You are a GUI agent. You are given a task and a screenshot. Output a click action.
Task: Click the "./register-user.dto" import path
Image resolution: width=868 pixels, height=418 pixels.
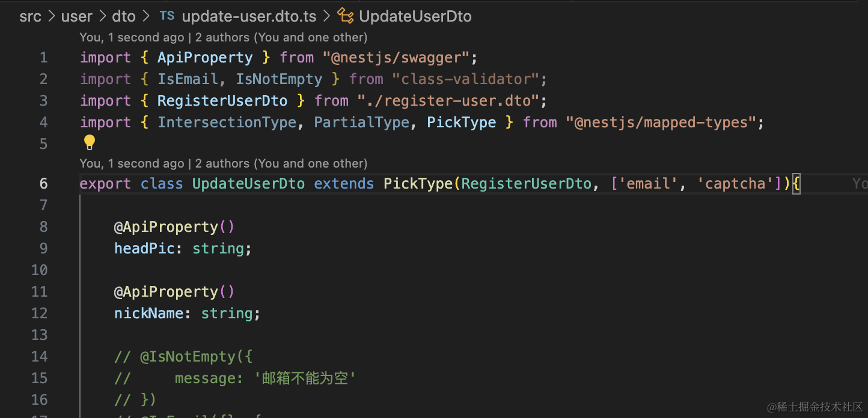click(x=448, y=101)
